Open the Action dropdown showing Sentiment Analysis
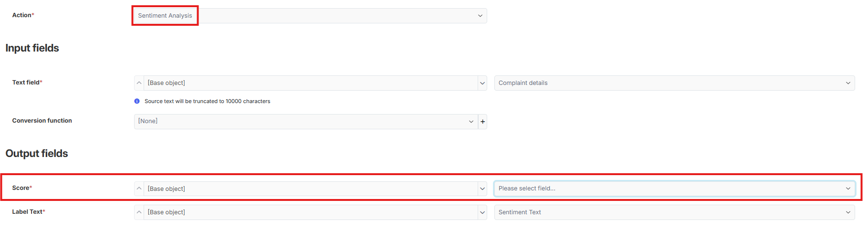This screenshot has height=230, width=868. (309, 16)
